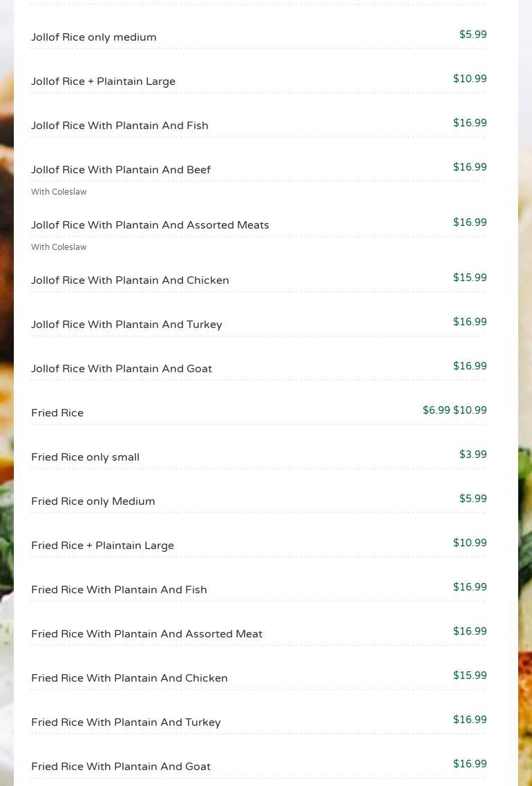The height and width of the screenshot is (786, 532).
Task: Pick Jollof Rice With Plantain And Chicken
Action: coord(130,280)
